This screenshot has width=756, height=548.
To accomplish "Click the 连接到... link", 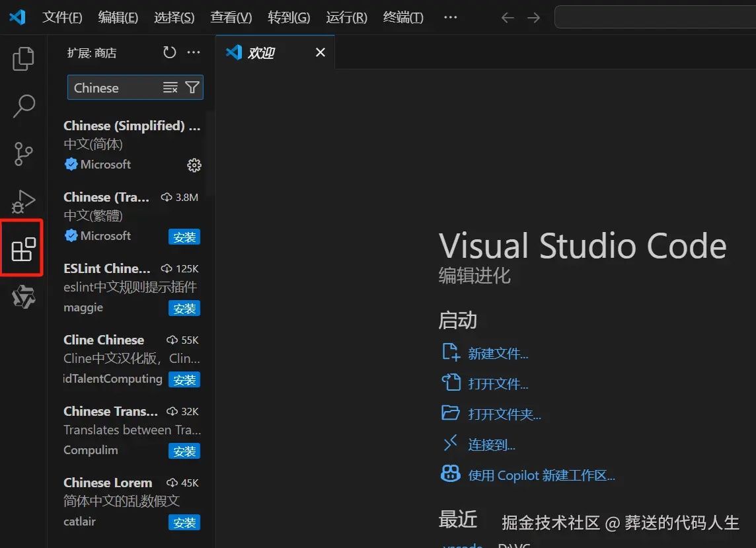I will click(491, 445).
